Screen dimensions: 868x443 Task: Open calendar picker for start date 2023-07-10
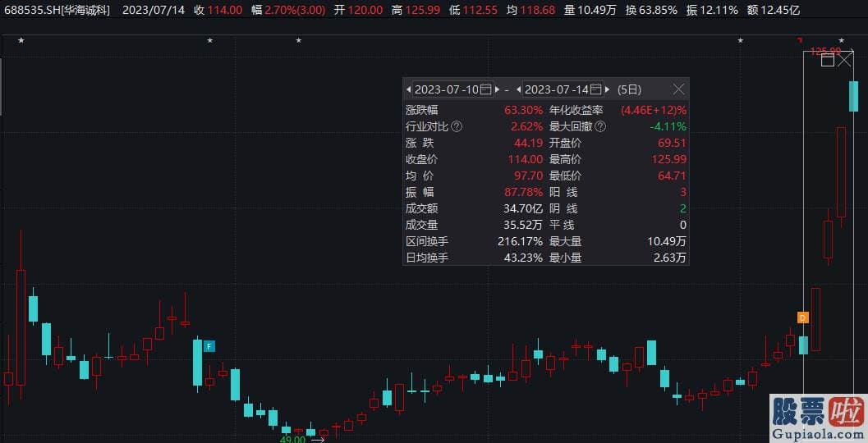(x=486, y=89)
